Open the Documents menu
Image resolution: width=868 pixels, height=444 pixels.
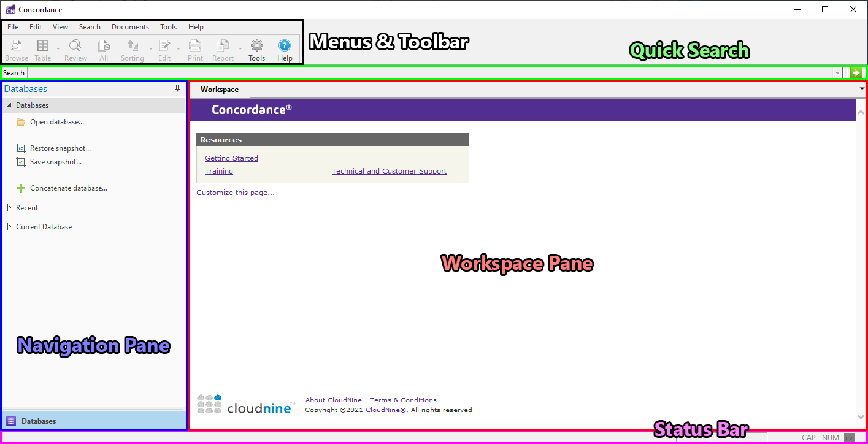tap(130, 27)
